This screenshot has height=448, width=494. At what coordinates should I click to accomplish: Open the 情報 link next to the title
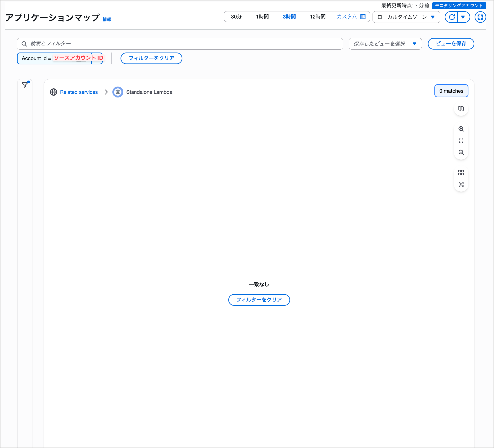(107, 19)
